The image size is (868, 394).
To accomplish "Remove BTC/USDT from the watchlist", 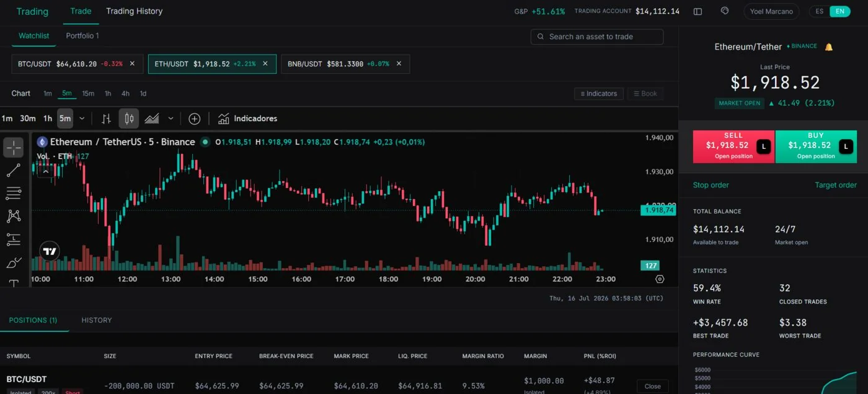I will 132,63.
